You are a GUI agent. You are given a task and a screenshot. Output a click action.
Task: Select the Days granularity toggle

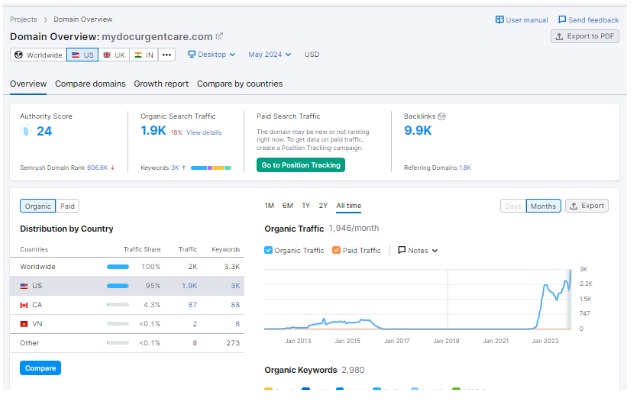513,206
